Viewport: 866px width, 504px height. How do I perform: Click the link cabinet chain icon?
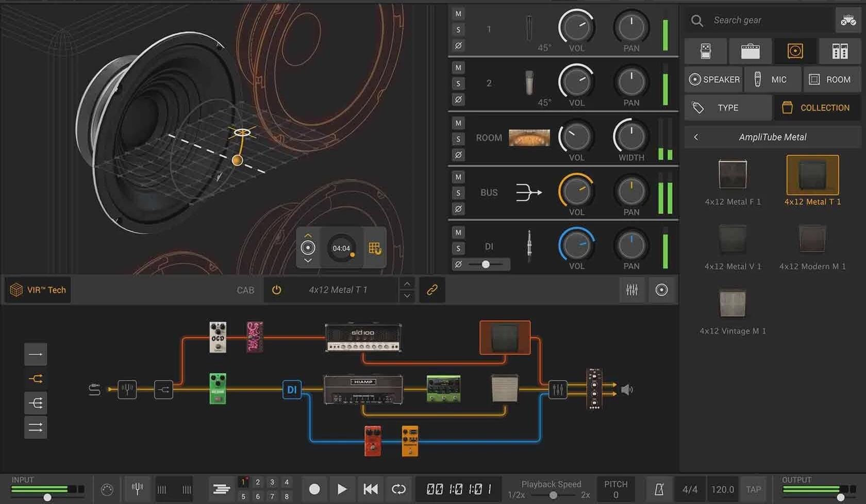coord(432,290)
